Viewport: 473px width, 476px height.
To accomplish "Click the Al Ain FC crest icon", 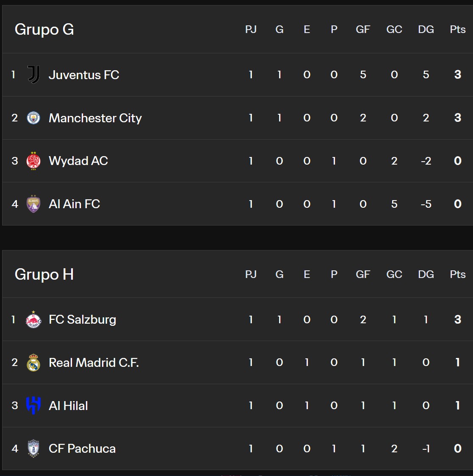I will (x=33, y=204).
